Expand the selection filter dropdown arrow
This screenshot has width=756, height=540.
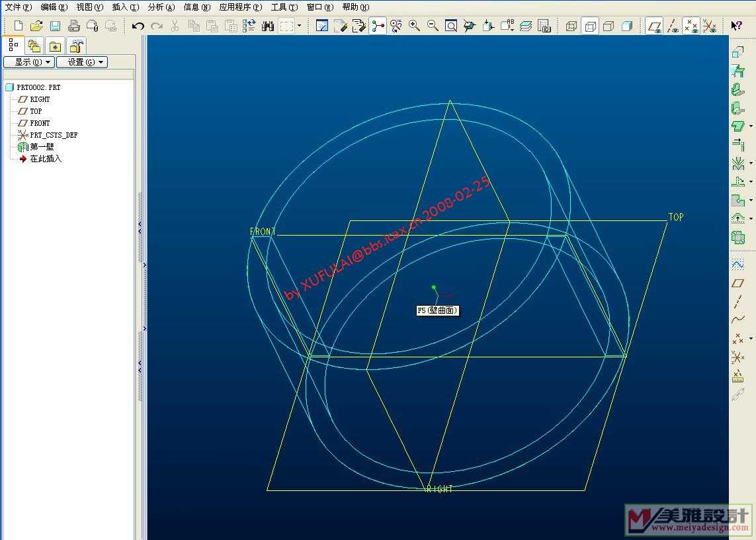(299, 26)
